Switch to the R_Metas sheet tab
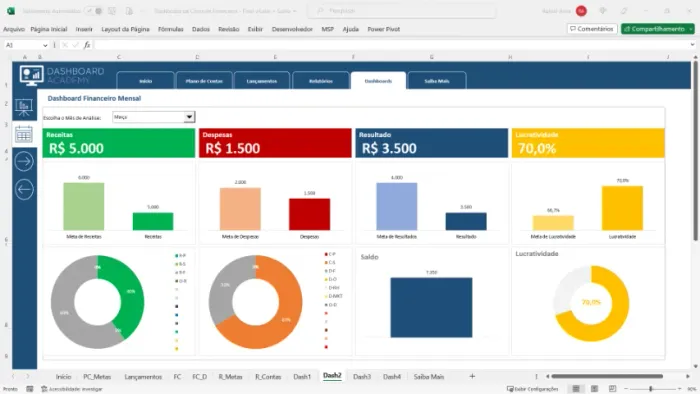 pos(230,377)
